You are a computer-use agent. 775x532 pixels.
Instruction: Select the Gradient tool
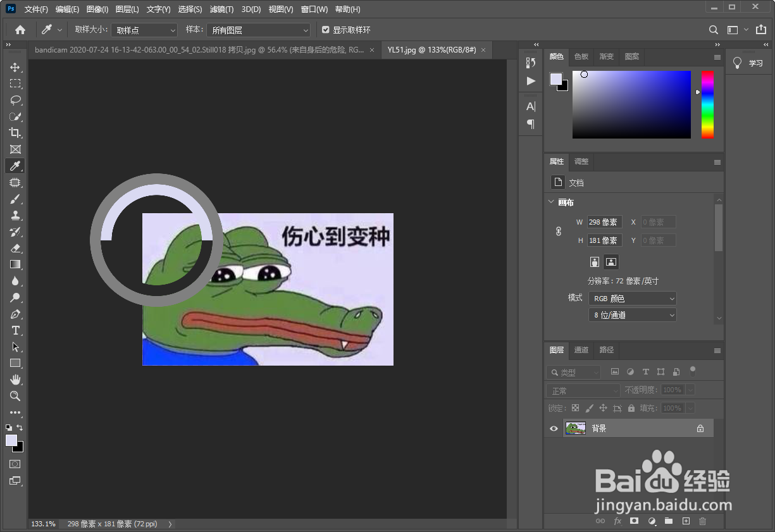pyautogui.click(x=15, y=264)
